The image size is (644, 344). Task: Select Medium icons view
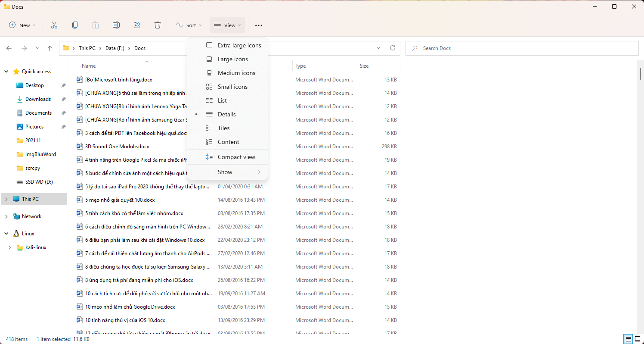(228, 73)
